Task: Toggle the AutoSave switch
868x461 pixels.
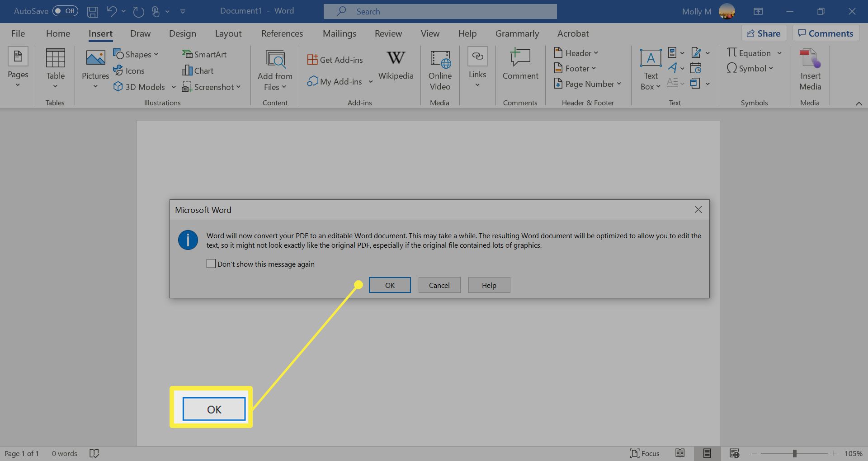Action: [65, 11]
